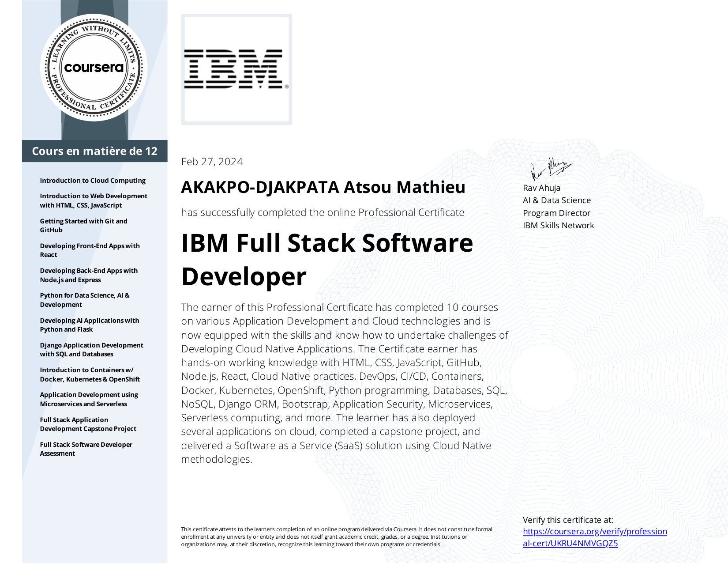The width and height of the screenshot is (728, 563).
Task: Open the Coursera verification link
Action: pos(595,537)
